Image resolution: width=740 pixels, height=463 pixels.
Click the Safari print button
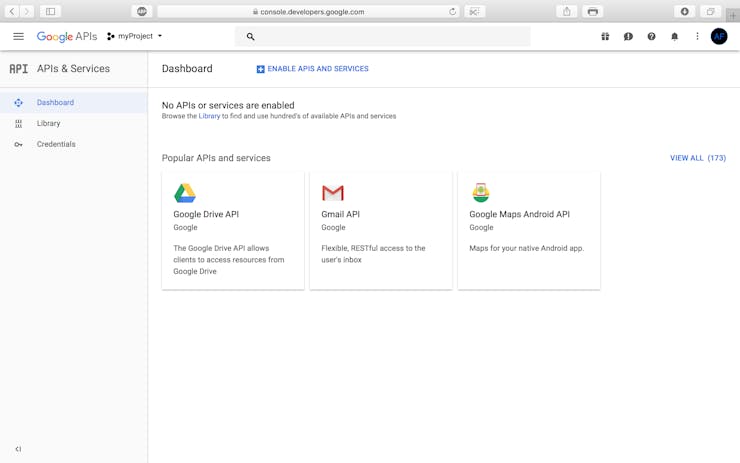pos(593,11)
